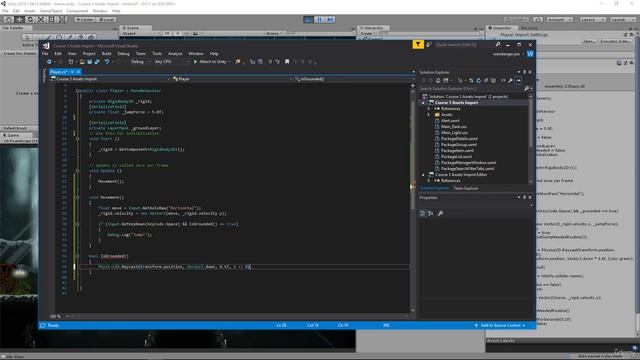Viewport: 640px width, 360px height.
Task: Click Open File folder icon in VS toolbar
Action: 82,62
